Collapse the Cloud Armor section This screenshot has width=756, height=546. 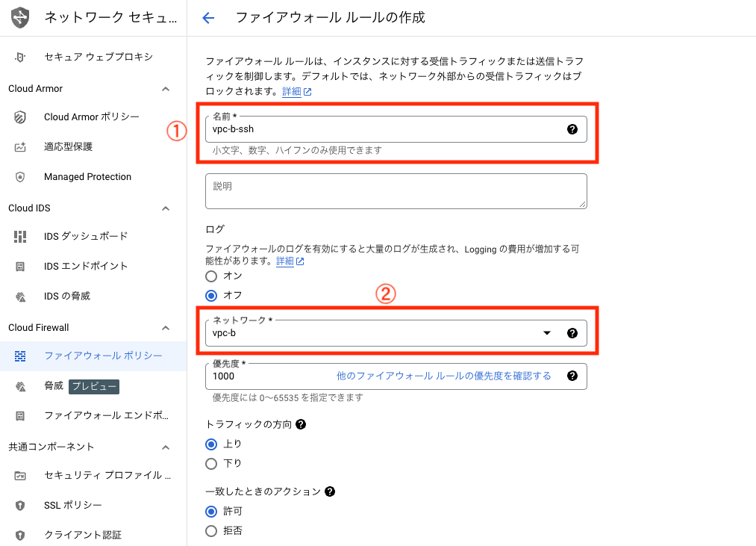[166, 89]
